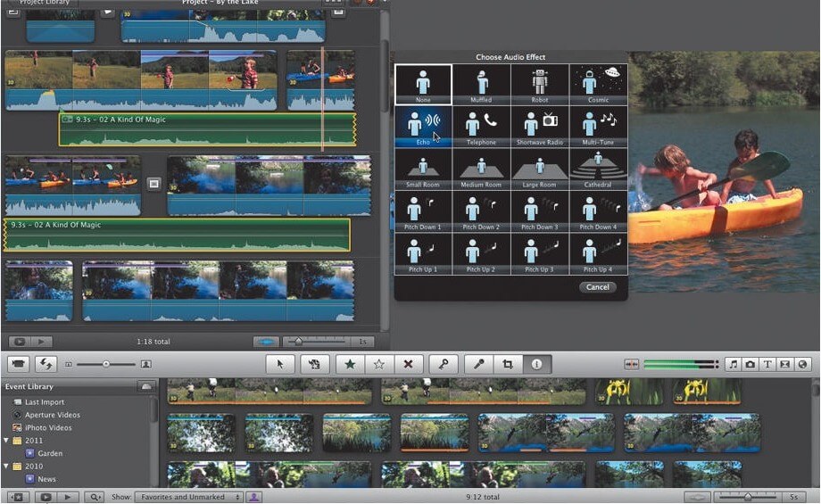Click the thumbnail size slider handle
This screenshot has height=504, width=821.
point(106,364)
